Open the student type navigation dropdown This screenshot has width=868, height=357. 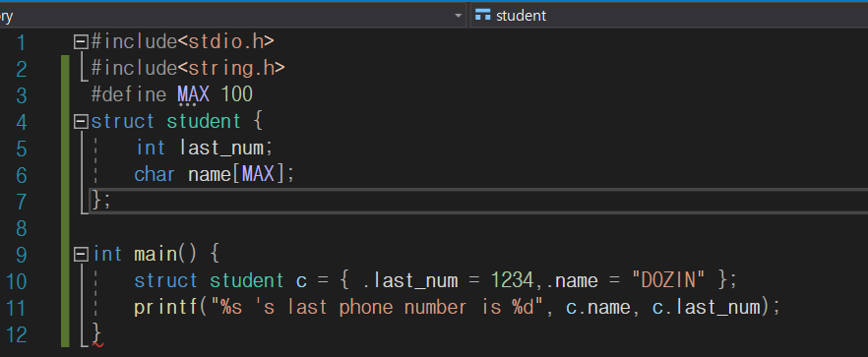(669, 16)
